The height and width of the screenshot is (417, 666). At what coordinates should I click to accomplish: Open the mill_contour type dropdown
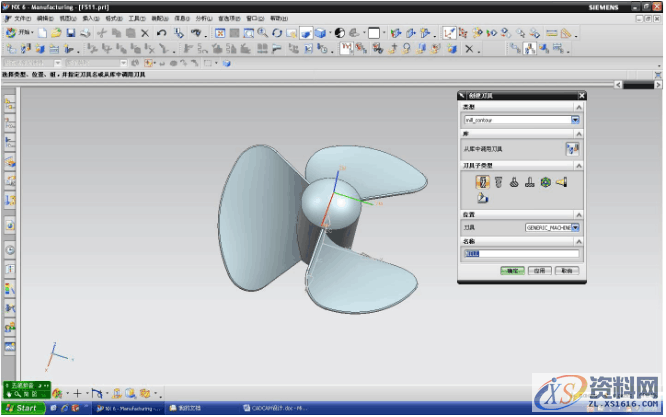(575, 120)
